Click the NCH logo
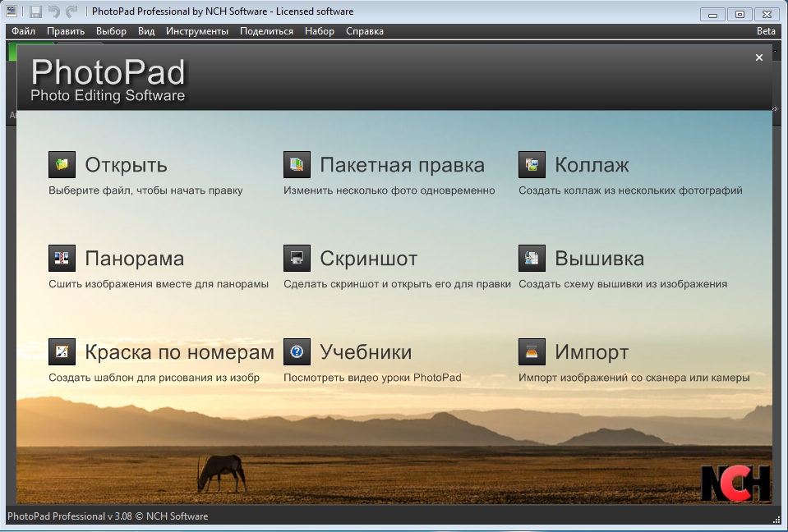 click(735, 484)
